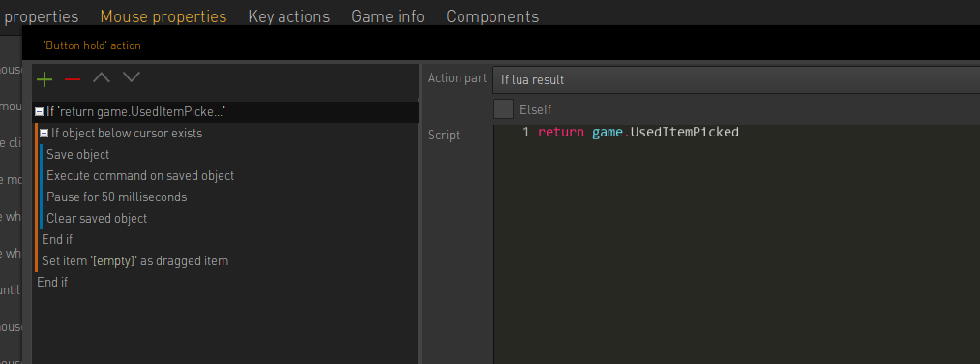The width and height of the screenshot is (980, 364).
Task: Switch to Mouse properties tab
Action: pos(163,16)
